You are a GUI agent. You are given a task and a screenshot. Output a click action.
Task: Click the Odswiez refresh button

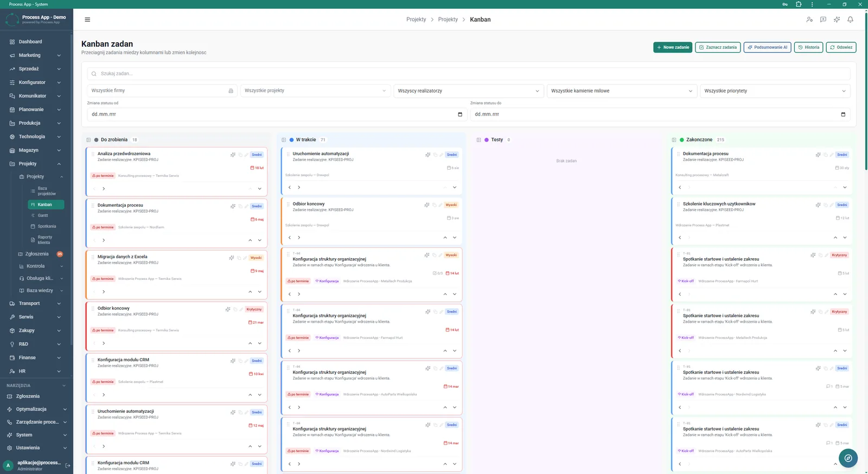(x=841, y=47)
